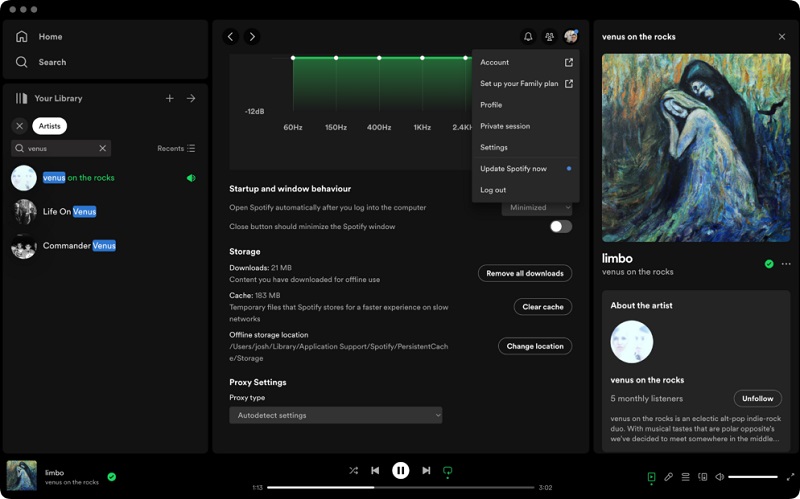Unfollow venus on the rocks

click(758, 398)
